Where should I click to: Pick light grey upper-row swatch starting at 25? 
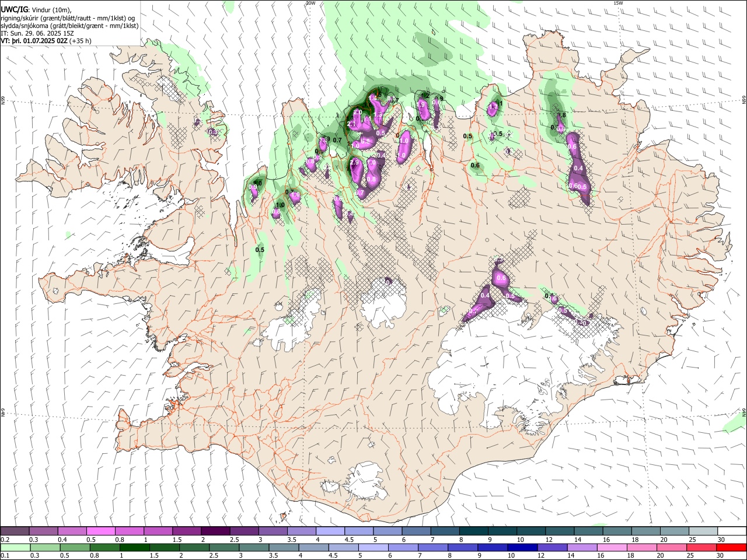click(703, 531)
